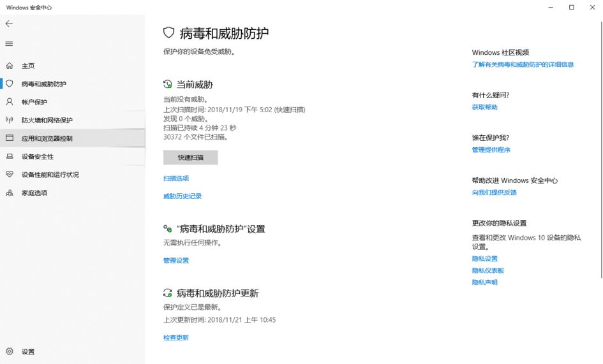Screen dimensions: 603x364
Task: Click the back arrow icon
Action: coord(9,24)
